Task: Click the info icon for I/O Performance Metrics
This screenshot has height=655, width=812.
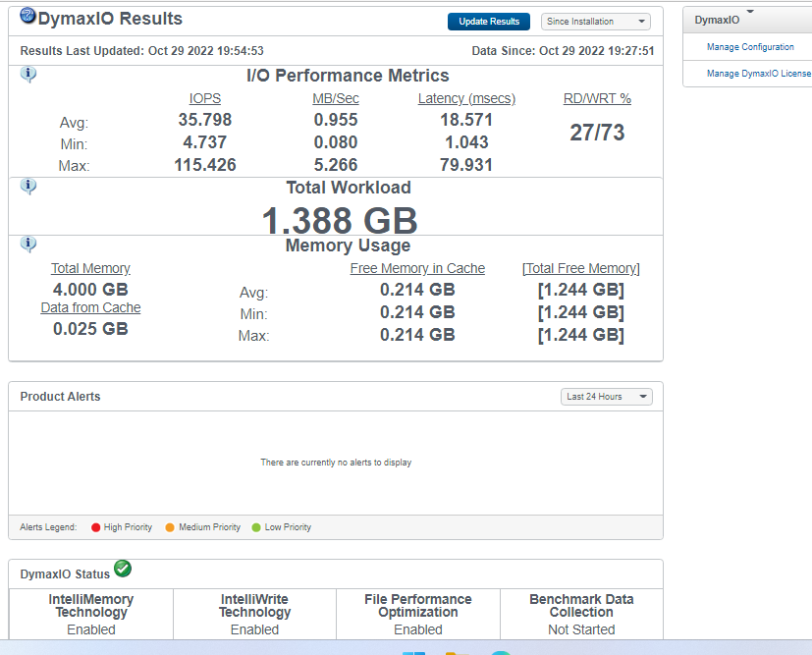Action: (x=28, y=75)
